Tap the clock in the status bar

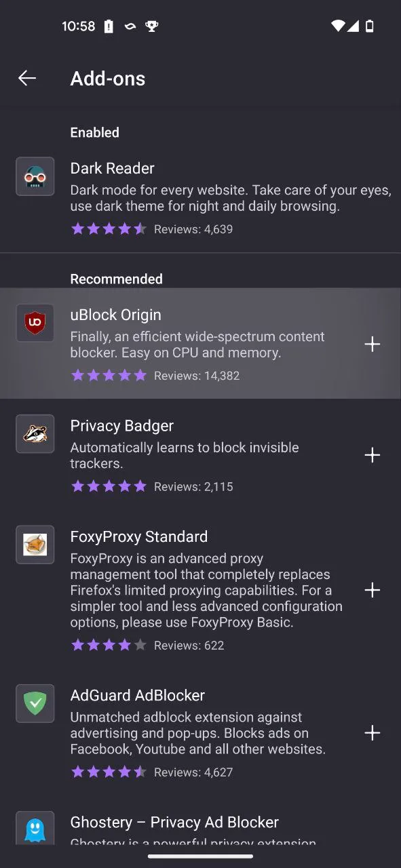pos(79,26)
